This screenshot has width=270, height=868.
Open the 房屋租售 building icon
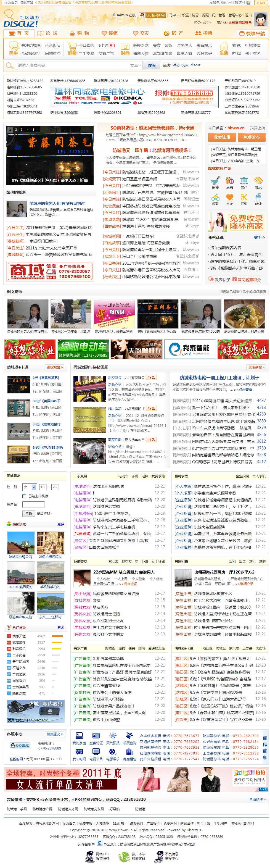tap(129, 752)
